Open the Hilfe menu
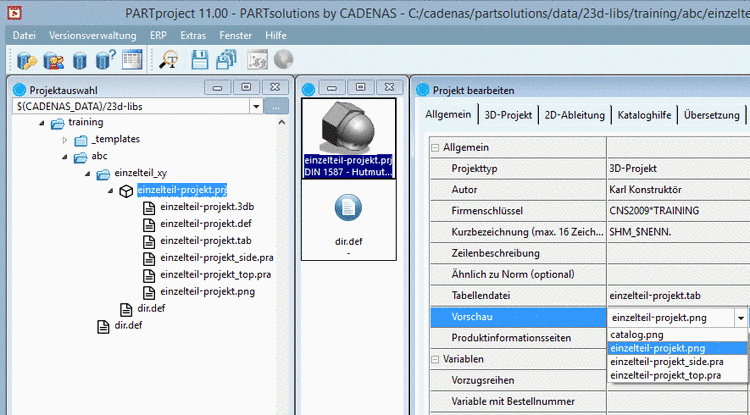The width and height of the screenshot is (750, 415). pyautogui.click(x=276, y=35)
